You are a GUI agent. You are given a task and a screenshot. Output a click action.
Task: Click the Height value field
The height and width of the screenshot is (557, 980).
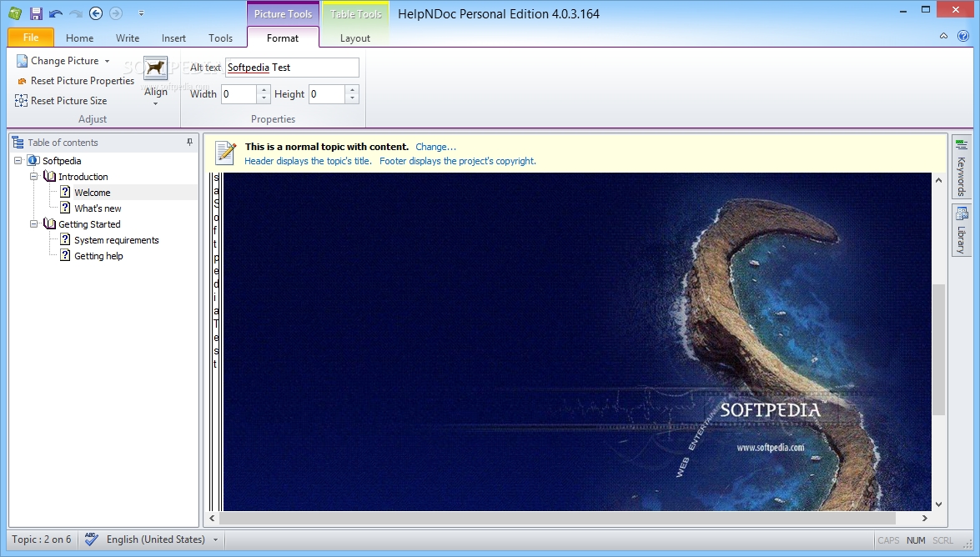pos(327,94)
